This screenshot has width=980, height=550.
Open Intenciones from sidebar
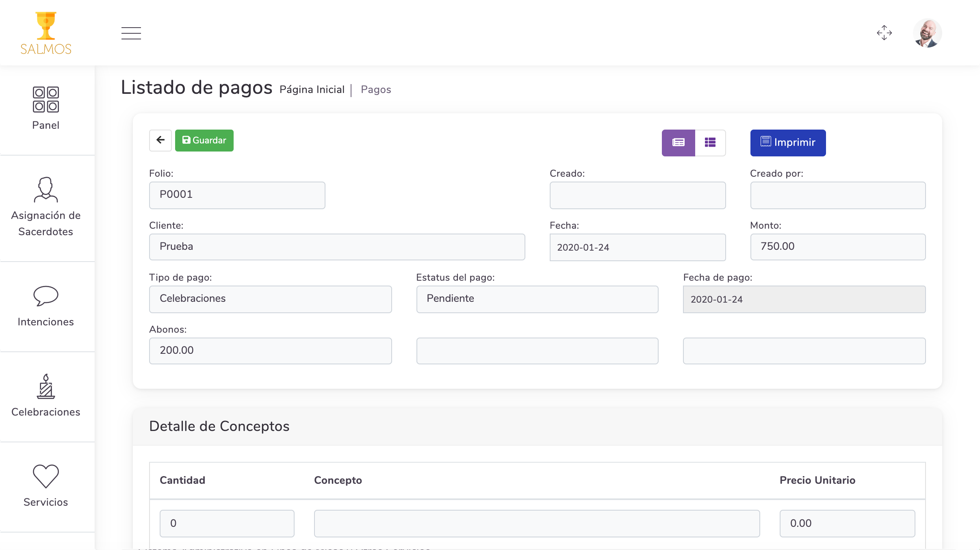(46, 306)
